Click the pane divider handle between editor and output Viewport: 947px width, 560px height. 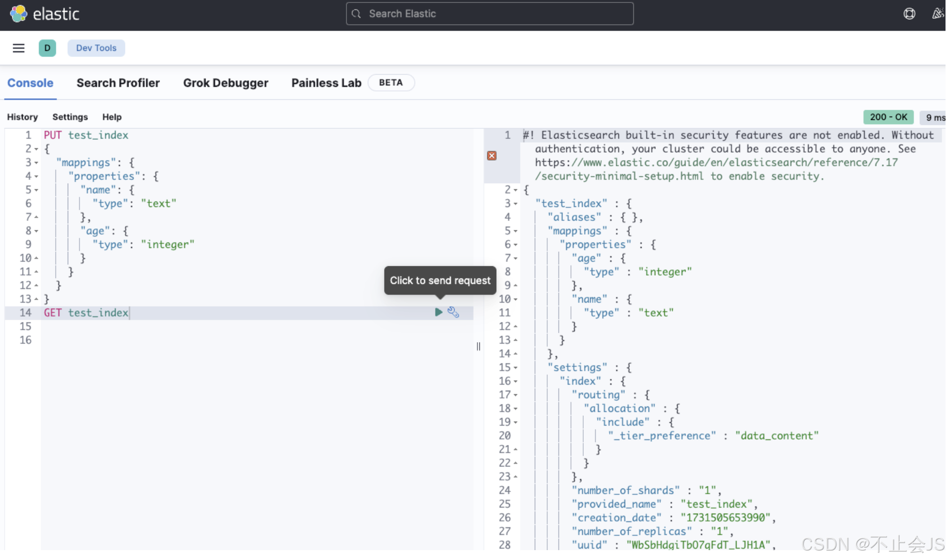(x=478, y=346)
